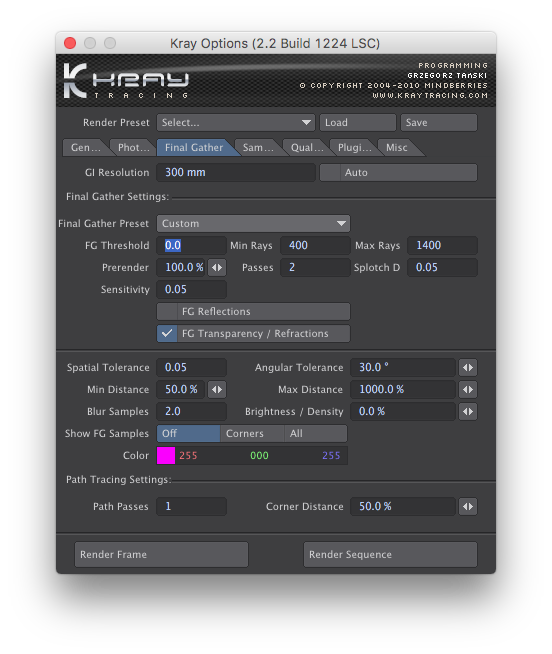Click the red color value 255
This screenshot has height=654, width=552.
tap(189, 456)
